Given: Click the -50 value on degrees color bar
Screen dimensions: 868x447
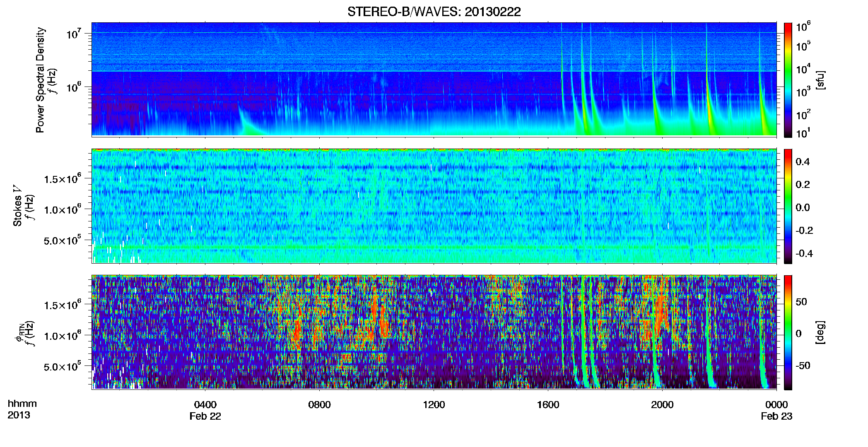Looking at the screenshot, I should 803,365.
